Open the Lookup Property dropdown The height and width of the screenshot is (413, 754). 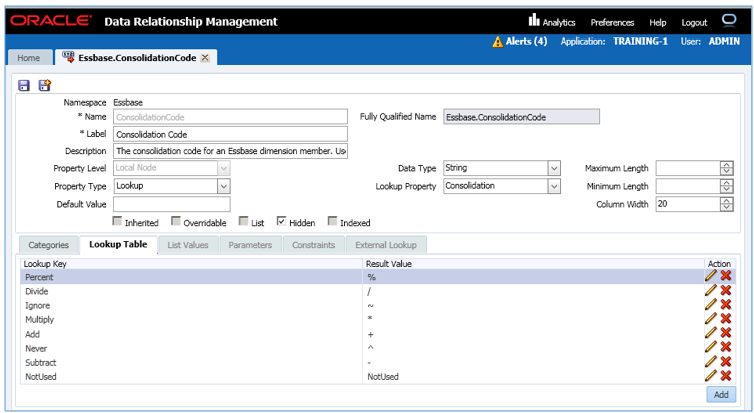tap(554, 186)
